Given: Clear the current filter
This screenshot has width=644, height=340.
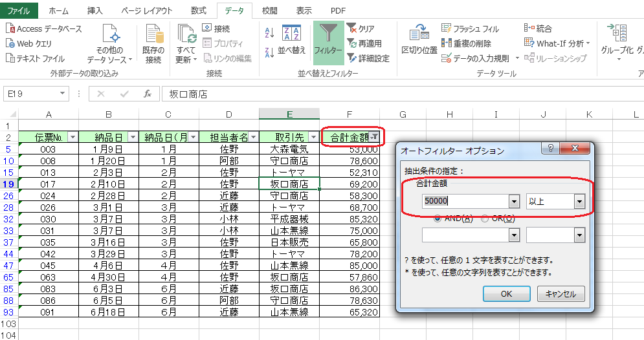Looking at the screenshot, I should coord(361,28).
